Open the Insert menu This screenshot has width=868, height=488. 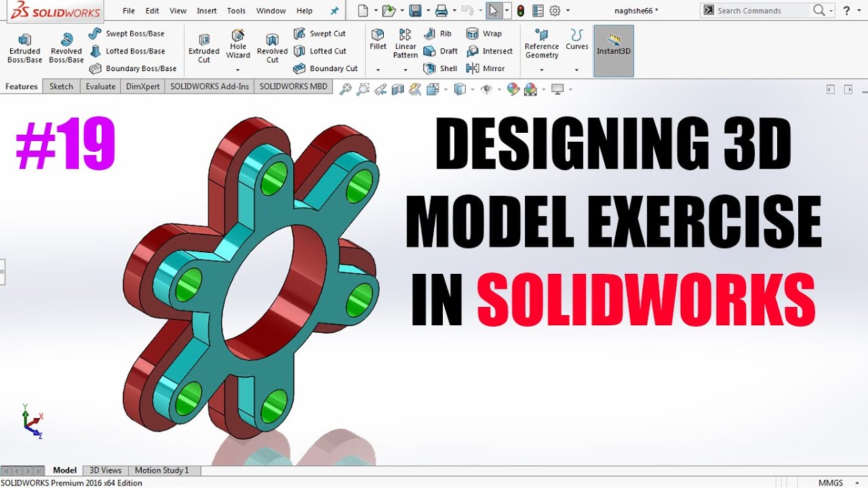[x=207, y=11]
